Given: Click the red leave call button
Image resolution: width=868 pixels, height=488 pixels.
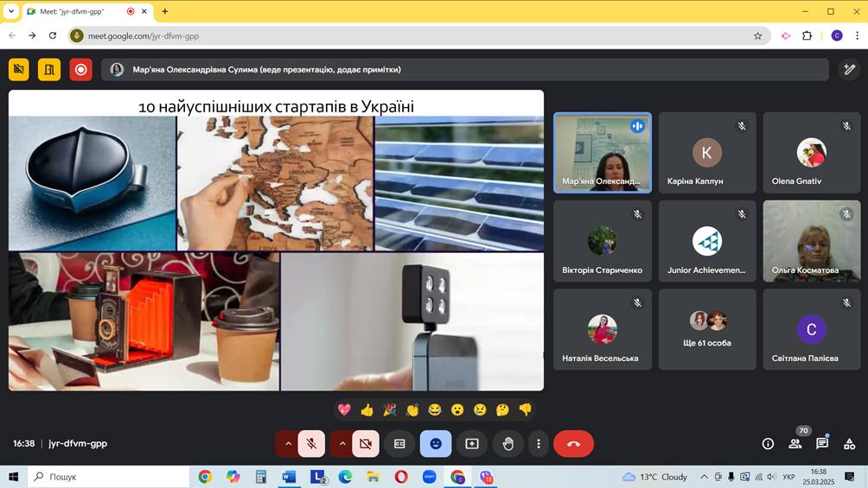Looking at the screenshot, I should [573, 444].
